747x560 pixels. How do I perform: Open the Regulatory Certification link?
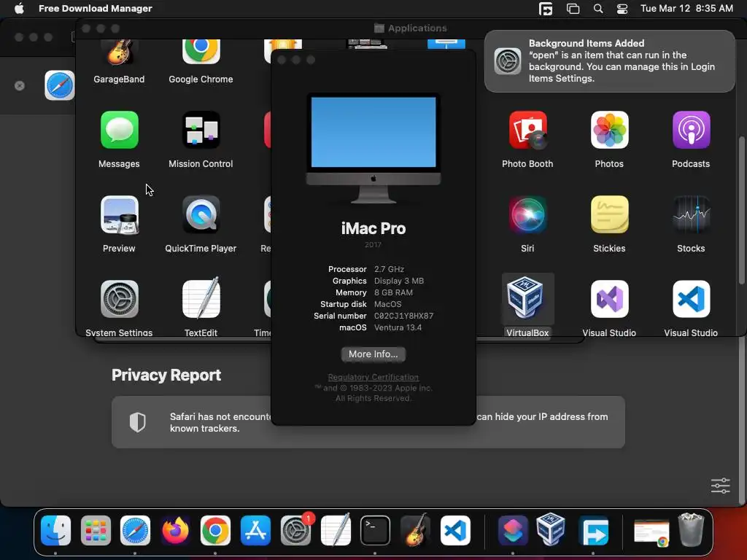pyautogui.click(x=373, y=377)
